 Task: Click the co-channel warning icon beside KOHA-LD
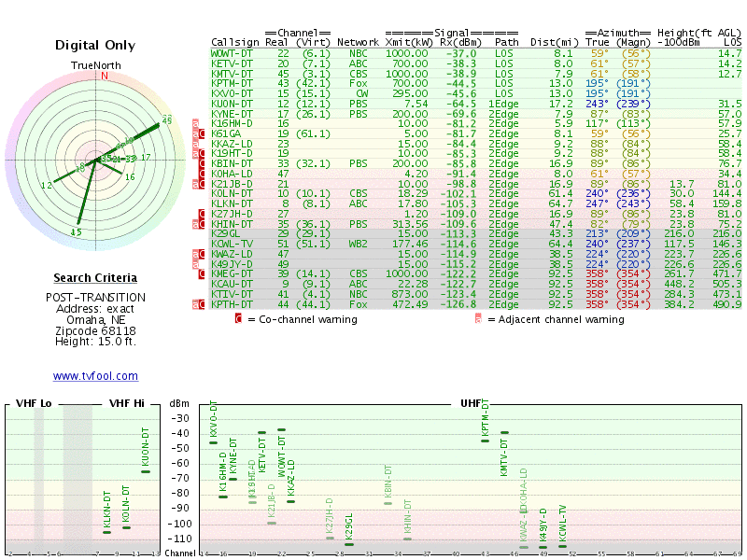[202, 174]
